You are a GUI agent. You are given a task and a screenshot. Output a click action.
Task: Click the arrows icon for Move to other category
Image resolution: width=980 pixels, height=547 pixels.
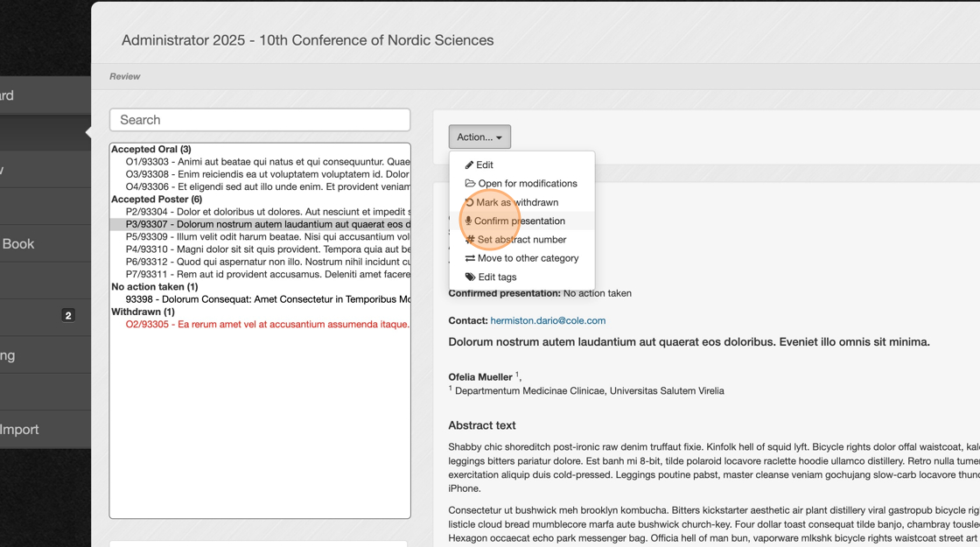click(470, 258)
